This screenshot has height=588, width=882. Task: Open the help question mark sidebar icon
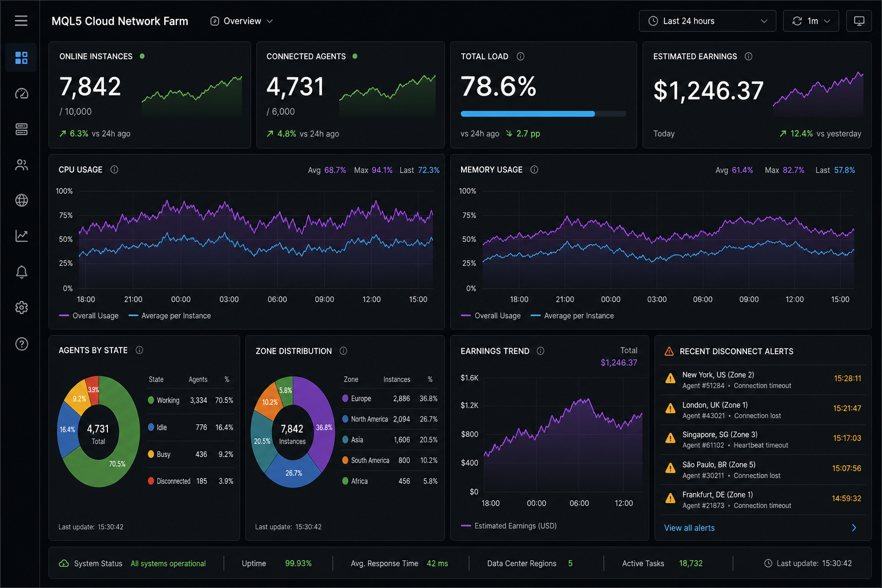(21, 344)
